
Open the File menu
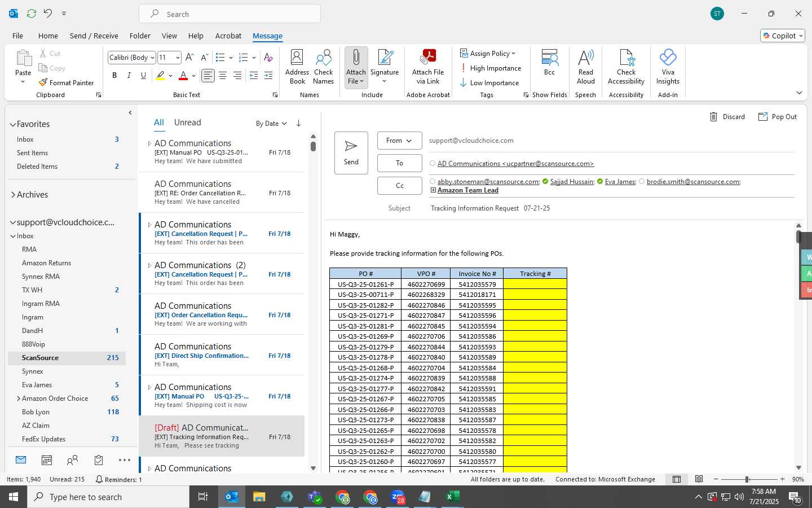pyautogui.click(x=17, y=36)
